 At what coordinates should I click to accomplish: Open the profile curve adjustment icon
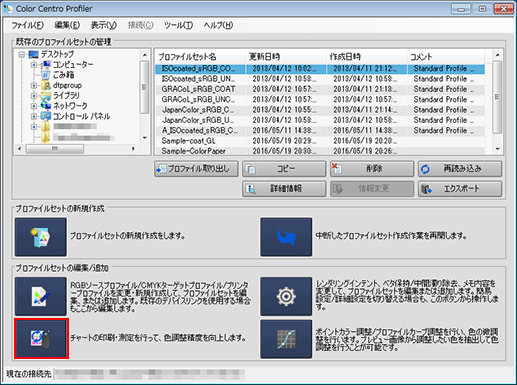click(x=286, y=339)
